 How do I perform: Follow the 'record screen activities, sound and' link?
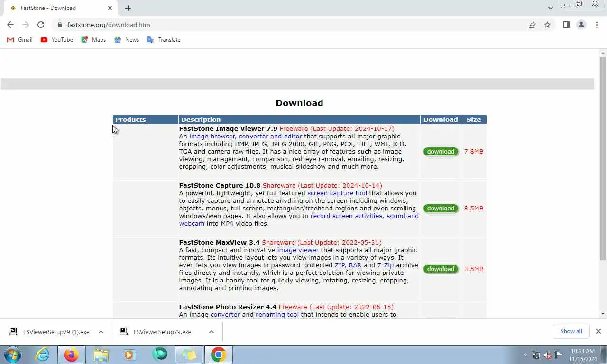[365, 216]
